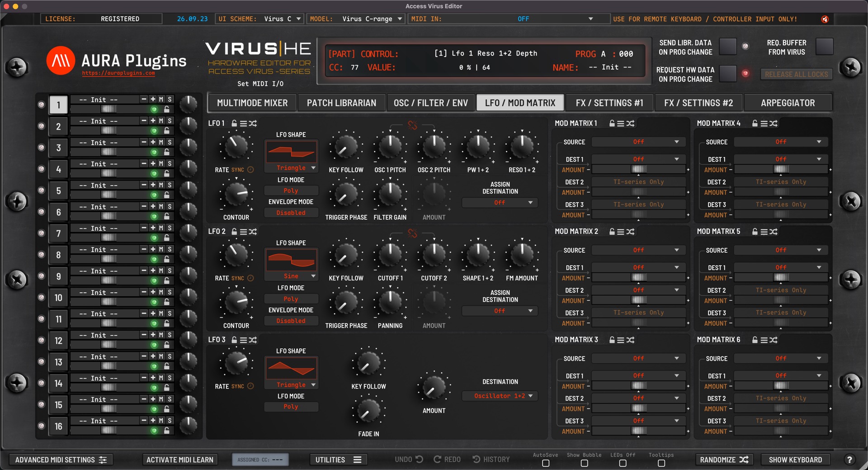This screenshot has width=868, height=470.
Task: Toggle Send Libr. Data on Prog Change button
Action: (727, 46)
